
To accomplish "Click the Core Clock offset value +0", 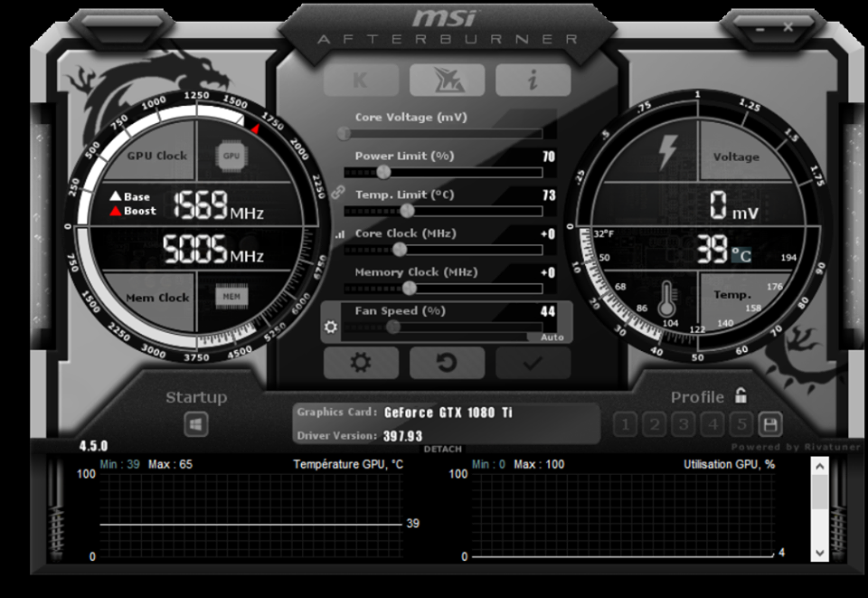I will [x=548, y=234].
